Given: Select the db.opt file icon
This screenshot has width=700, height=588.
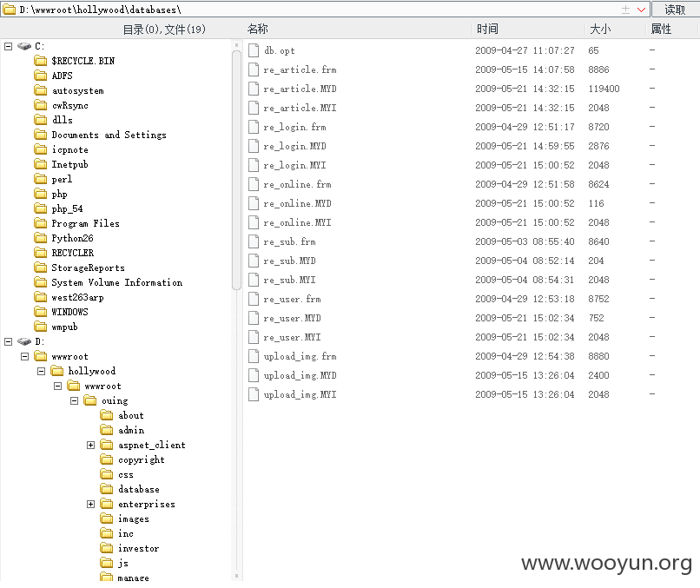Looking at the screenshot, I should tap(254, 50).
